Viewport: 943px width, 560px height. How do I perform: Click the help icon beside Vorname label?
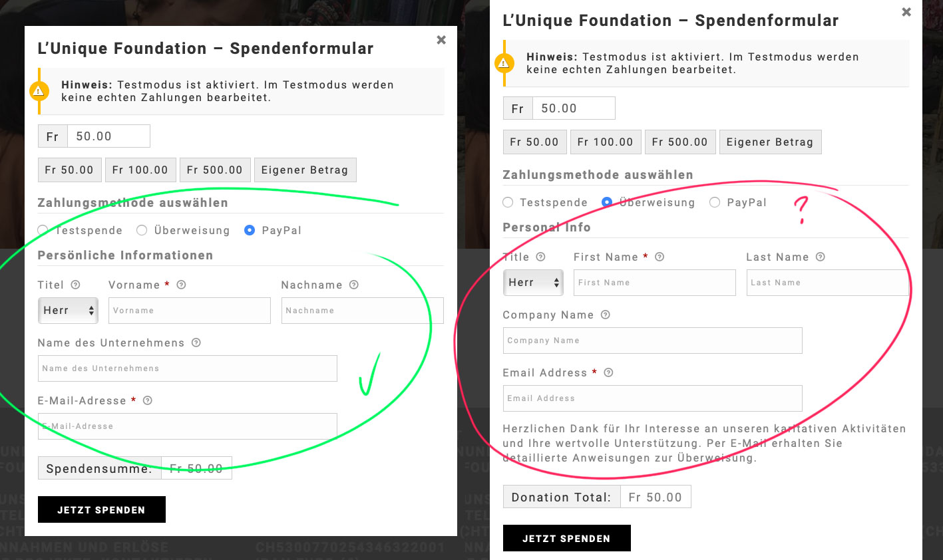click(181, 285)
